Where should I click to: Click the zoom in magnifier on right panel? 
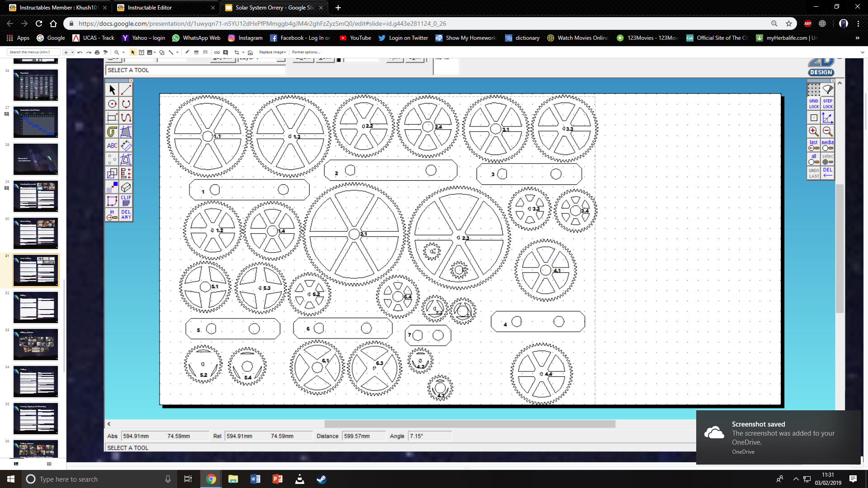click(x=813, y=132)
